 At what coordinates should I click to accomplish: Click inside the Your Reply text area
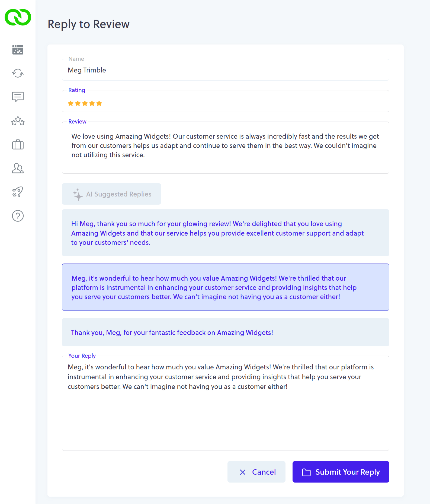pos(226,403)
